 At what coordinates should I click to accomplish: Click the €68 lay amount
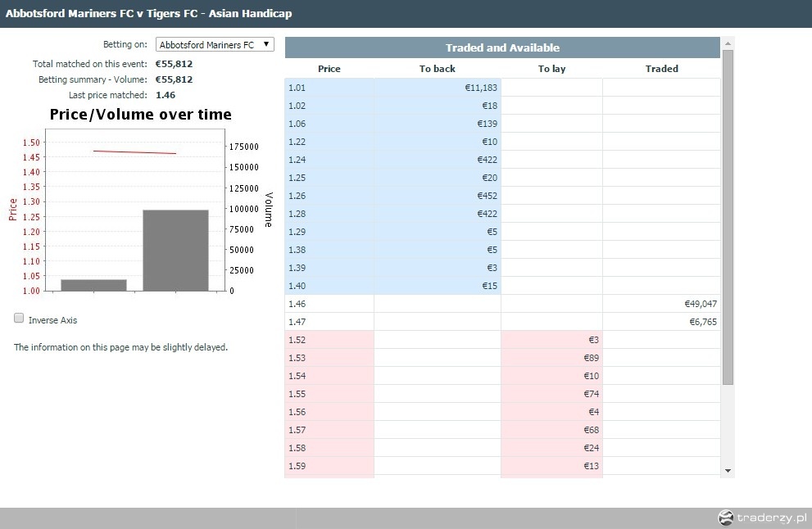point(591,430)
